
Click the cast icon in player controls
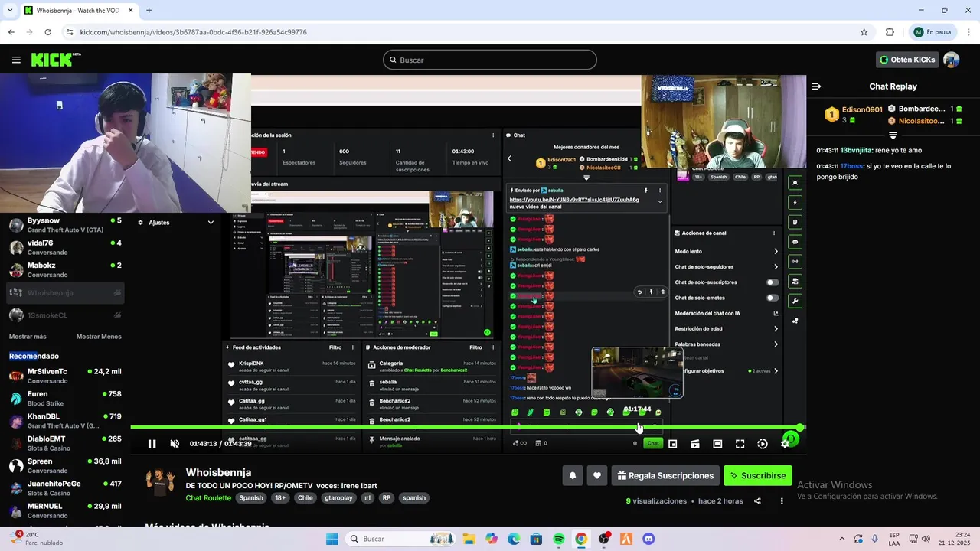(x=695, y=444)
